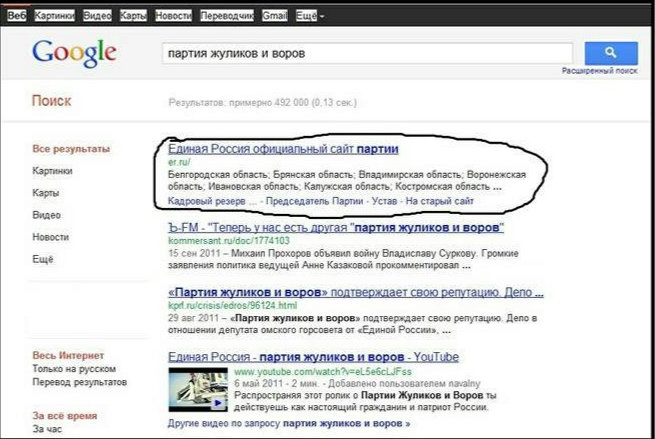Open Gmail in the top bar

[274, 16]
